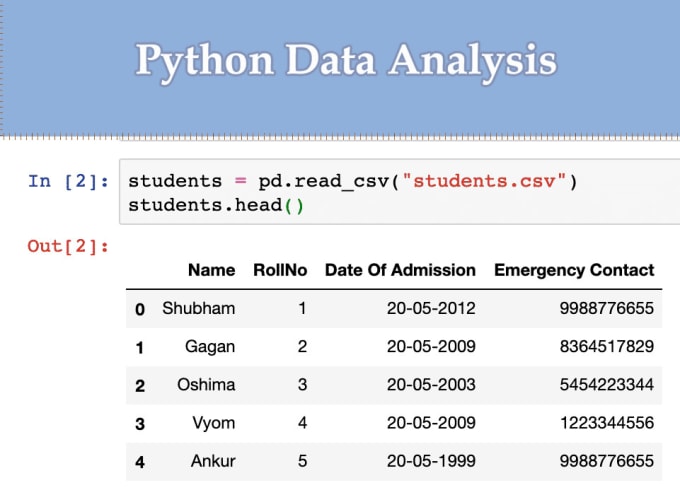Click the Emergency Contact column header

(574, 270)
